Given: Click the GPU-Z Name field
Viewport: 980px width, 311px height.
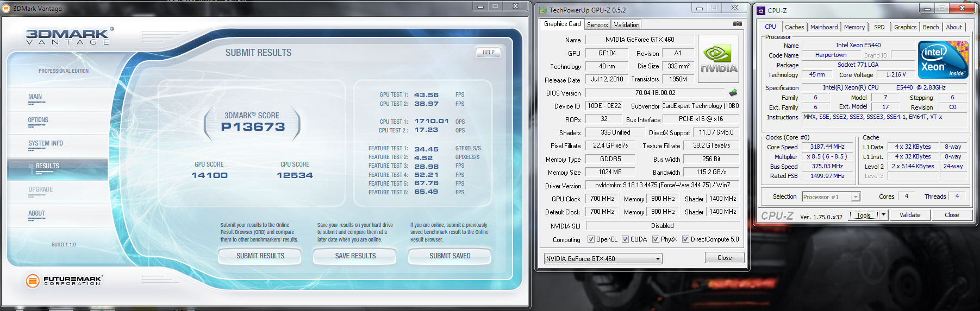Looking at the screenshot, I should [x=639, y=40].
